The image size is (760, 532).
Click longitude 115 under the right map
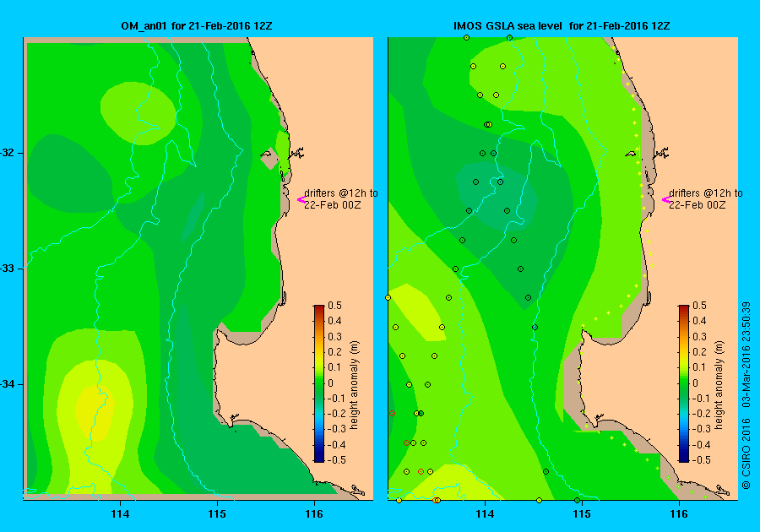pos(582,514)
